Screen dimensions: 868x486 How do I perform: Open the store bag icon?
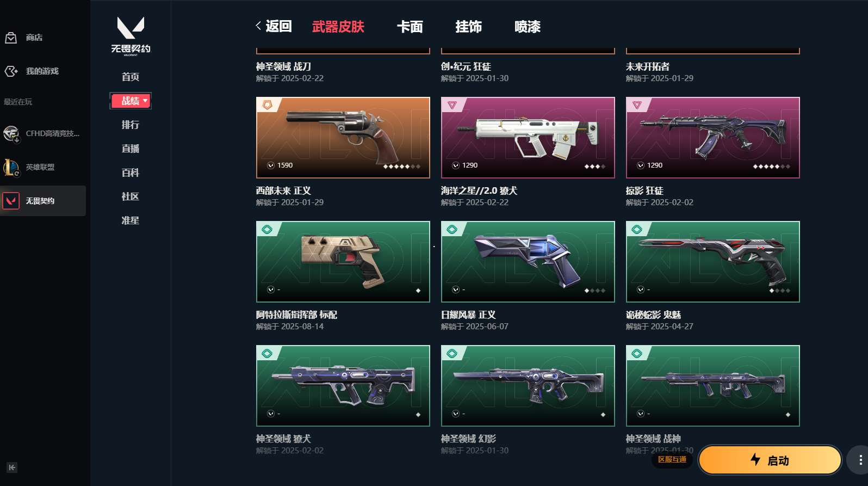(11, 38)
